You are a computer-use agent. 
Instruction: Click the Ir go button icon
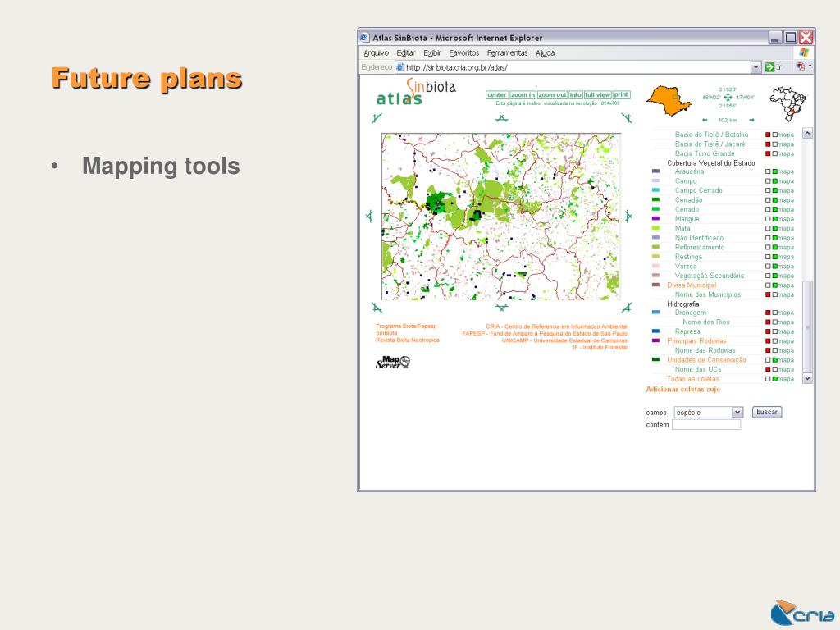[769, 67]
